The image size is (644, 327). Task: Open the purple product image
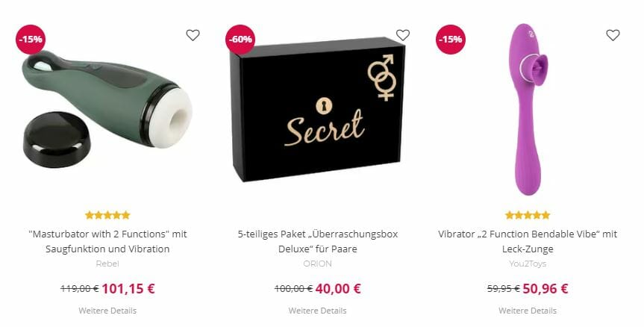click(528, 109)
